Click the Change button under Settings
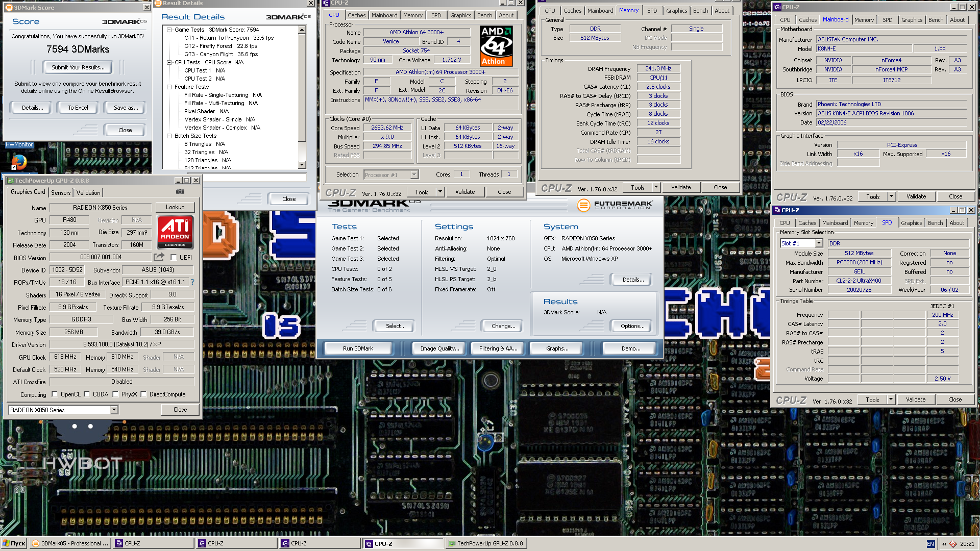Image resolution: width=980 pixels, height=551 pixels. click(x=503, y=326)
